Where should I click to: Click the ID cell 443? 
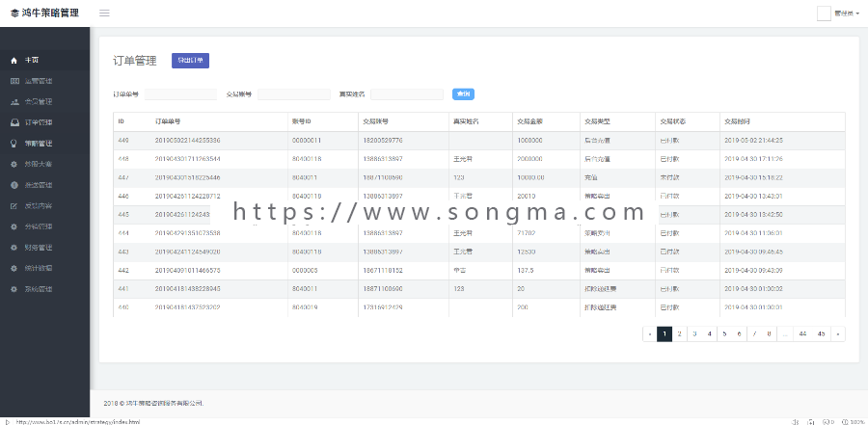pos(122,252)
